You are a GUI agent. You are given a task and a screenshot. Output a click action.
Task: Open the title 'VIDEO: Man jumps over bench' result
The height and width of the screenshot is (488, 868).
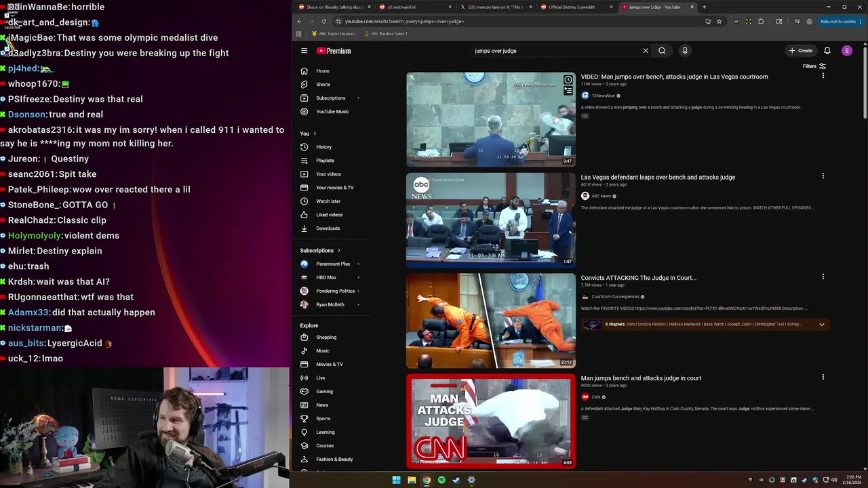click(x=674, y=77)
